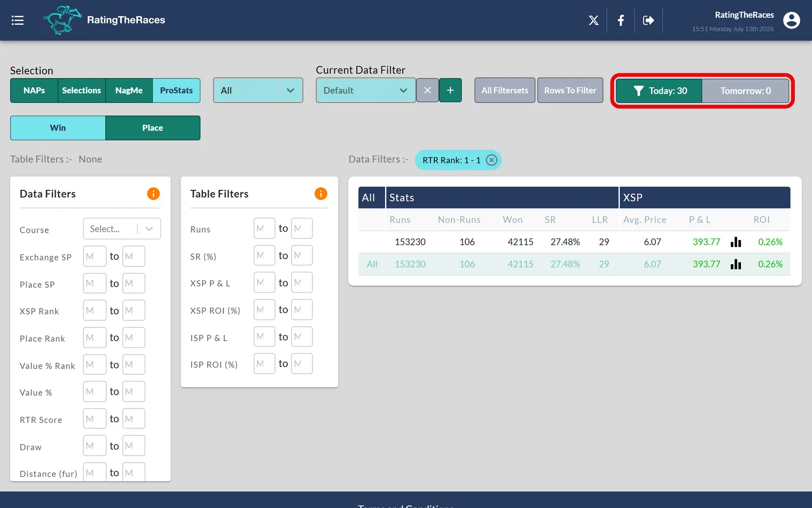Click Exchange SP maximum field
Image resolution: width=812 pixels, height=508 pixels.
click(x=134, y=256)
